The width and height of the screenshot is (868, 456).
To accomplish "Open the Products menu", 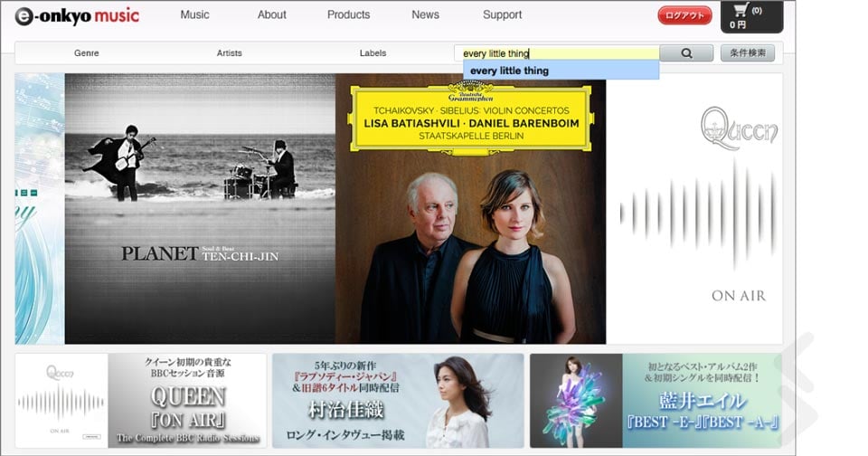I will 348,15.
